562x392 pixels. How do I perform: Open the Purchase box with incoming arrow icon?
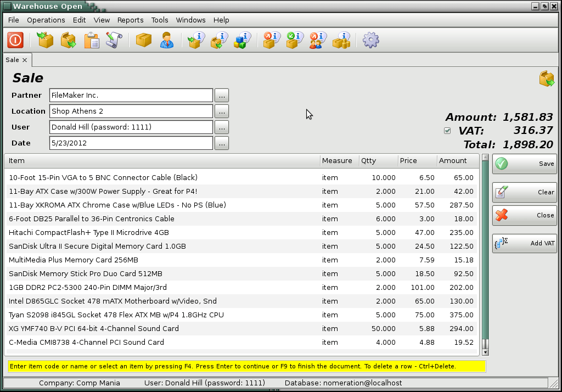[x=46, y=40]
